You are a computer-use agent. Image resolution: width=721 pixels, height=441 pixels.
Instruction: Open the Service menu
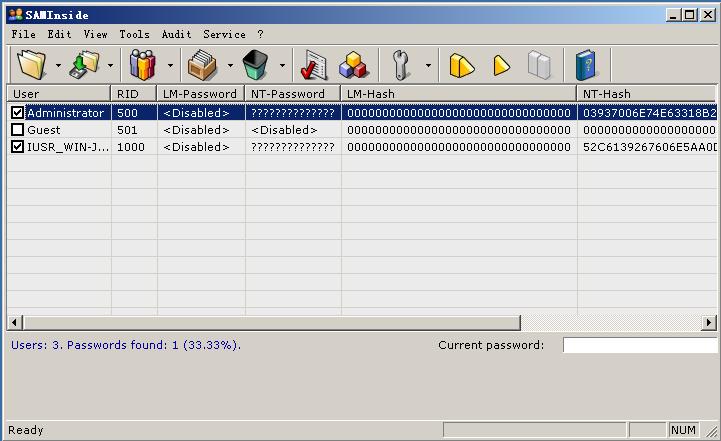pyautogui.click(x=224, y=34)
